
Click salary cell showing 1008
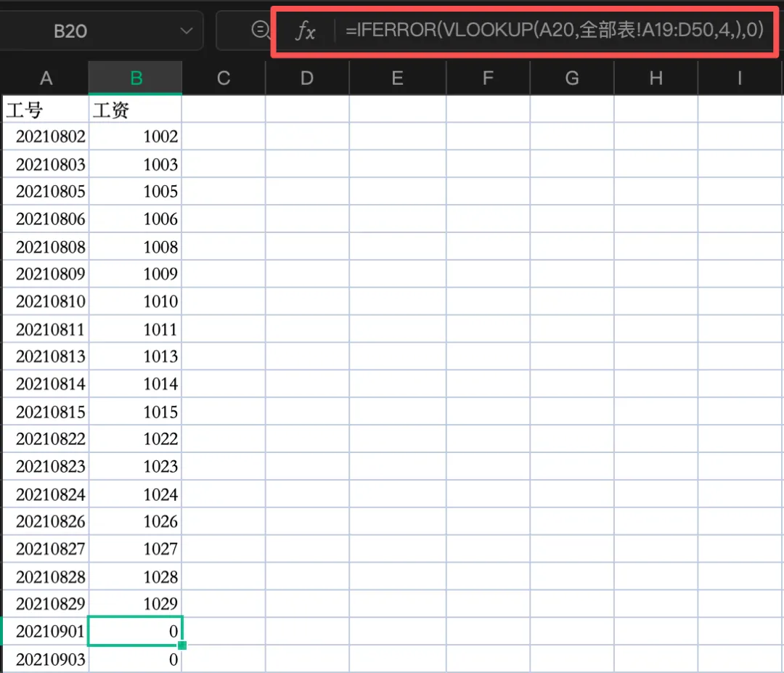[x=136, y=247]
